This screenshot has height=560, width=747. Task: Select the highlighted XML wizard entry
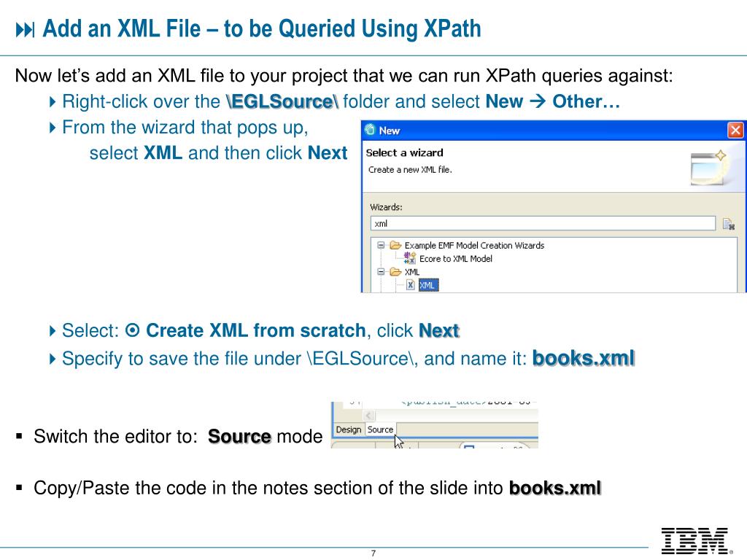point(427,285)
